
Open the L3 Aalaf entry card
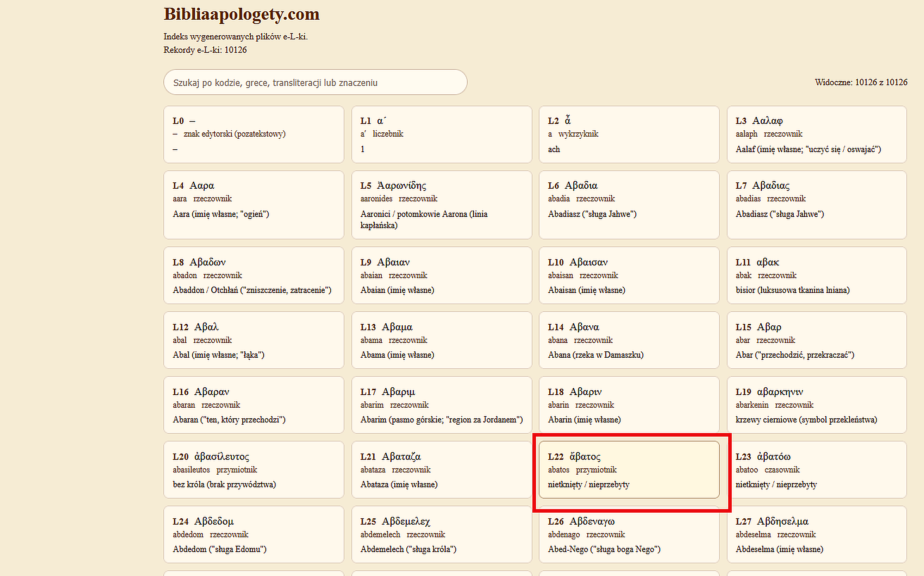click(816, 134)
